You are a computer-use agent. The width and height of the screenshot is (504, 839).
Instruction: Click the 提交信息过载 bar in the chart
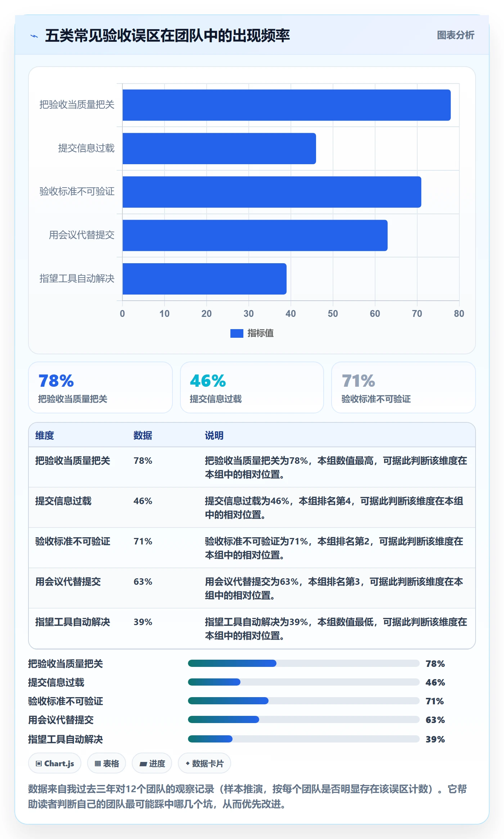coord(219,149)
